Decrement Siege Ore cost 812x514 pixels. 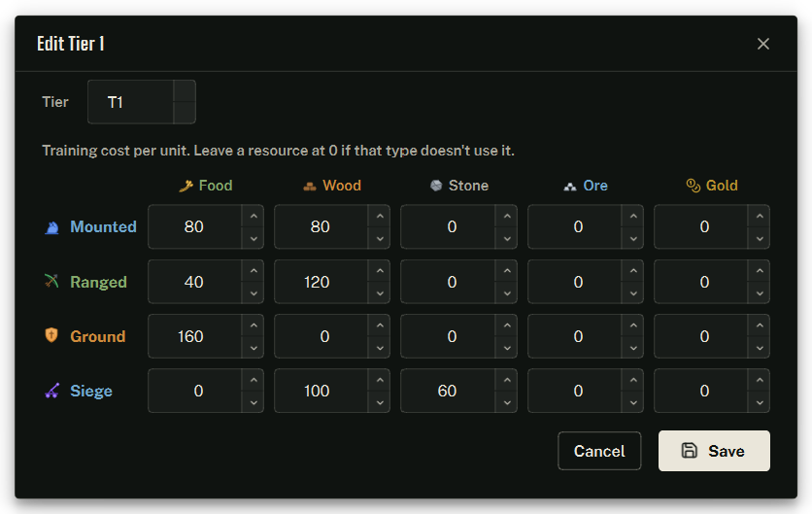[633, 402]
